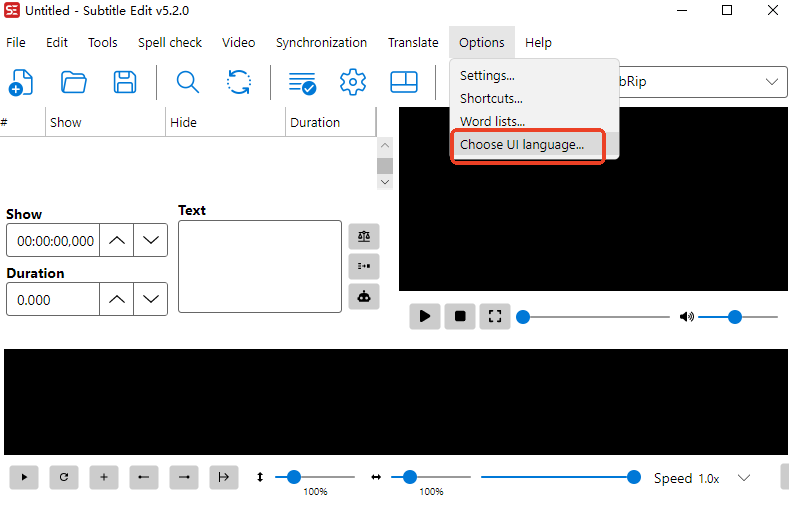Screen dimensions: 789x520
Task: Increase the Show time with the up arrow
Action: [117, 240]
